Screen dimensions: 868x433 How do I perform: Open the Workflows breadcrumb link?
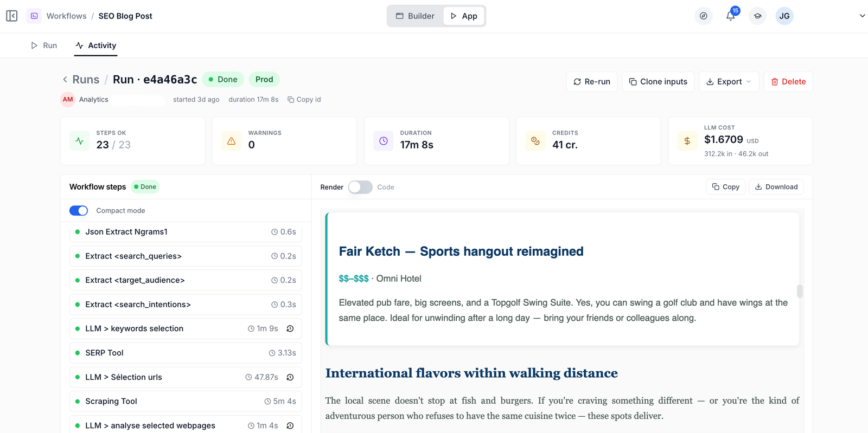[66, 16]
